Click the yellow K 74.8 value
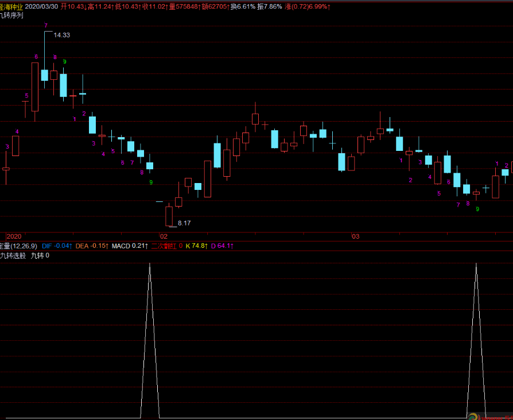The image size is (513, 420). pyautogui.click(x=197, y=246)
